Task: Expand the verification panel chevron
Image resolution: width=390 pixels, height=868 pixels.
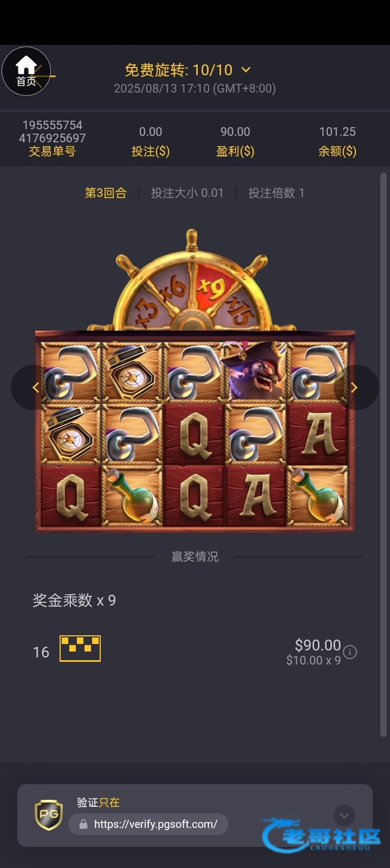Action: (x=344, y=816)
